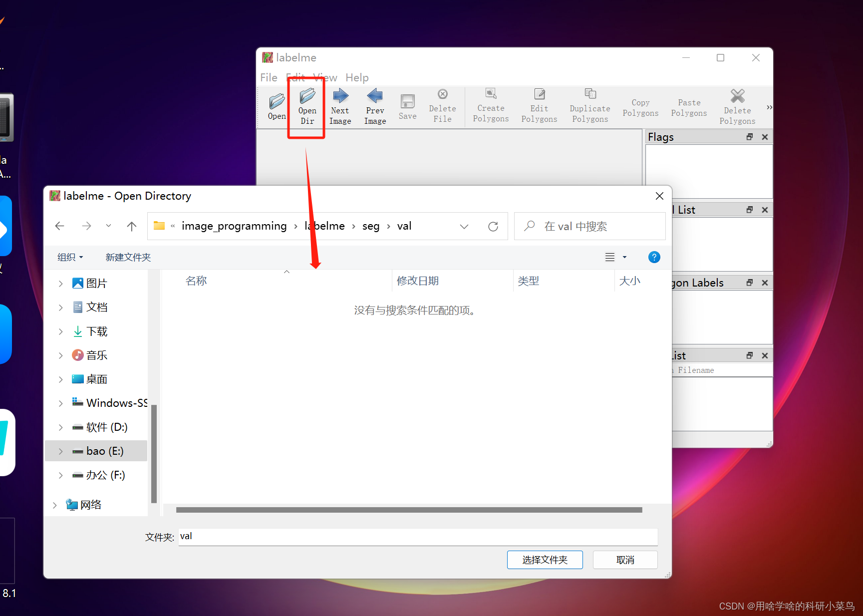
Task: Open the View menu in labelme
Action: point(325,77)
